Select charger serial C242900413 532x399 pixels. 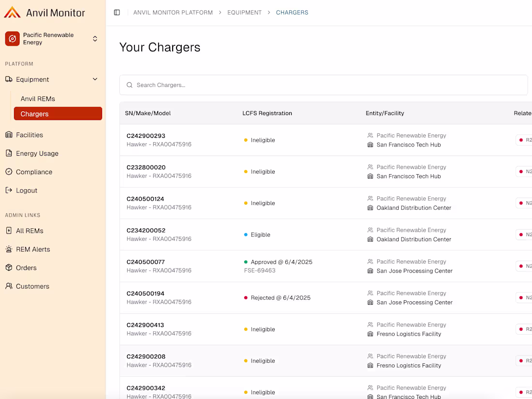click(x=145, y=325)
